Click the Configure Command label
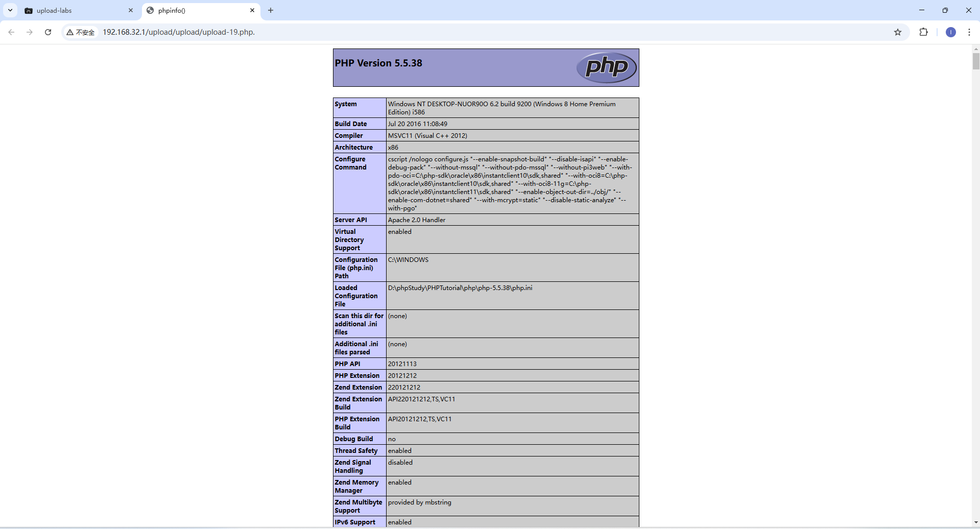980x529 pixels. [350, 163]
